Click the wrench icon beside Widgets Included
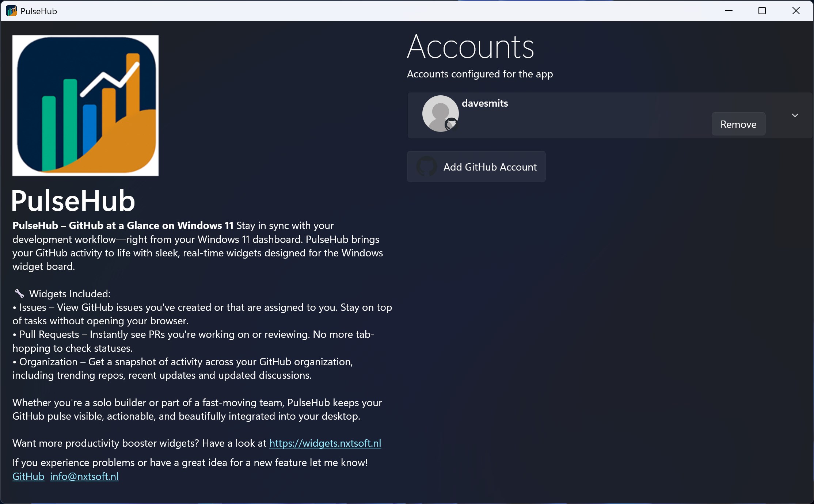 pos(19,294)
